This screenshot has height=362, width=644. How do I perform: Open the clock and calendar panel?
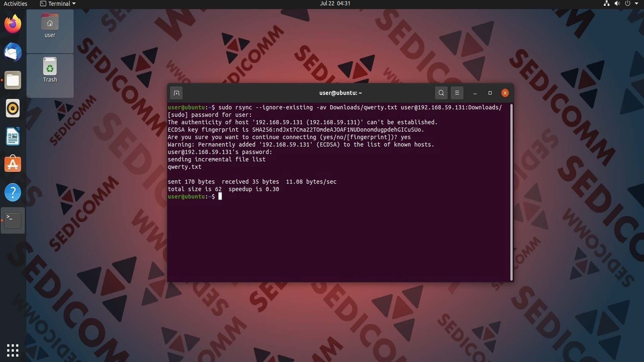(335, 3)
